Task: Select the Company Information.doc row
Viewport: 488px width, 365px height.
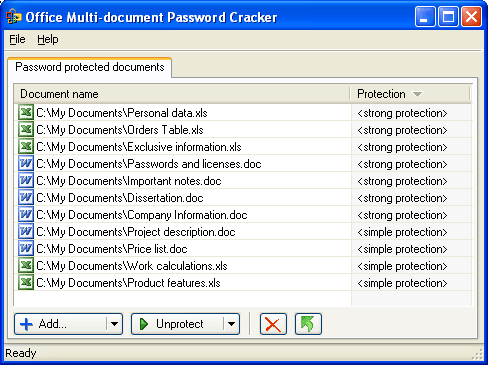Action: (x=243, y=215)
